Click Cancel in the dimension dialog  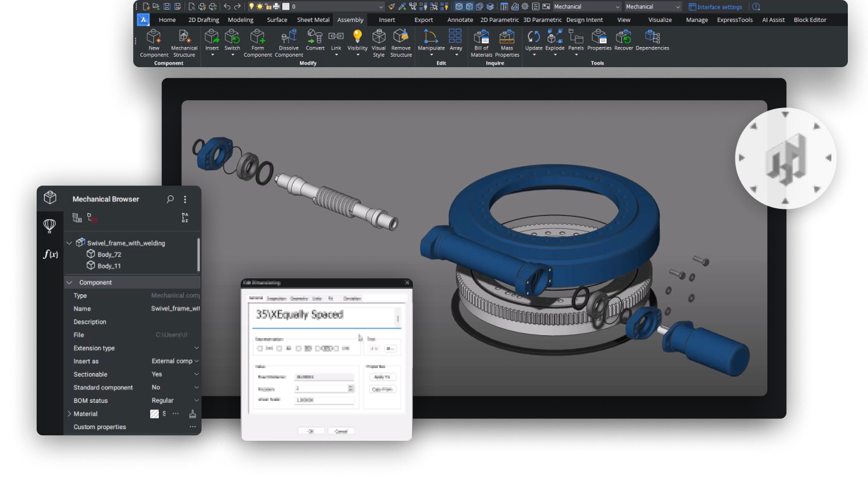point(341,431)
